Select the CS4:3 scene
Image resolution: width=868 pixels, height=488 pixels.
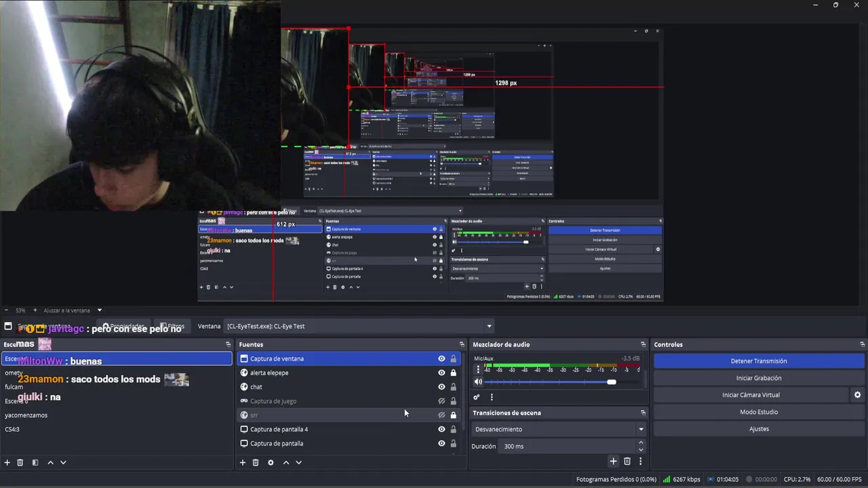point(117,429)
